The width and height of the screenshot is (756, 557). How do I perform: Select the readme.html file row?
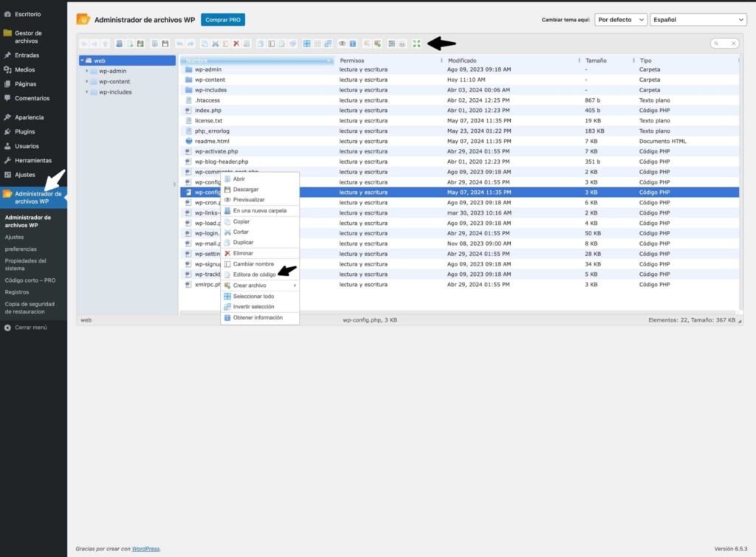(459, 141)
